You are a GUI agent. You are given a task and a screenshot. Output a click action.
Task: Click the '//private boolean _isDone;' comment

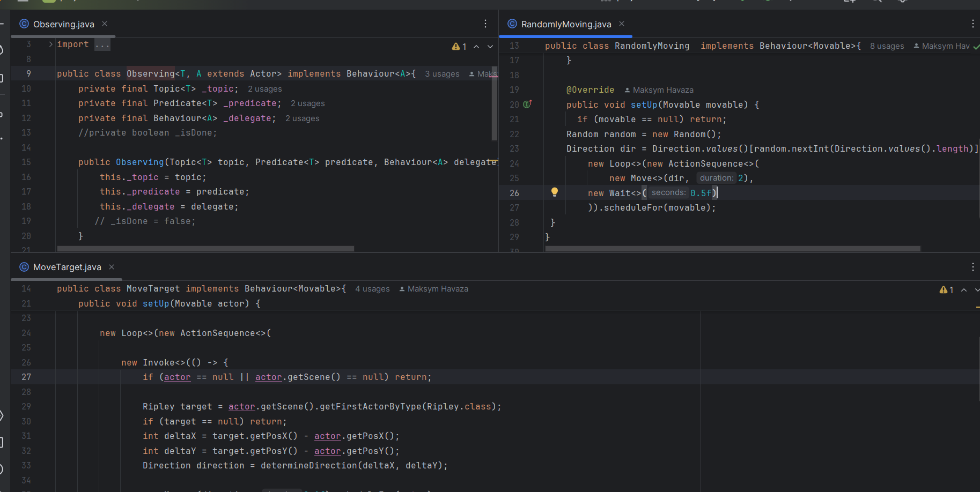point(148,133)
